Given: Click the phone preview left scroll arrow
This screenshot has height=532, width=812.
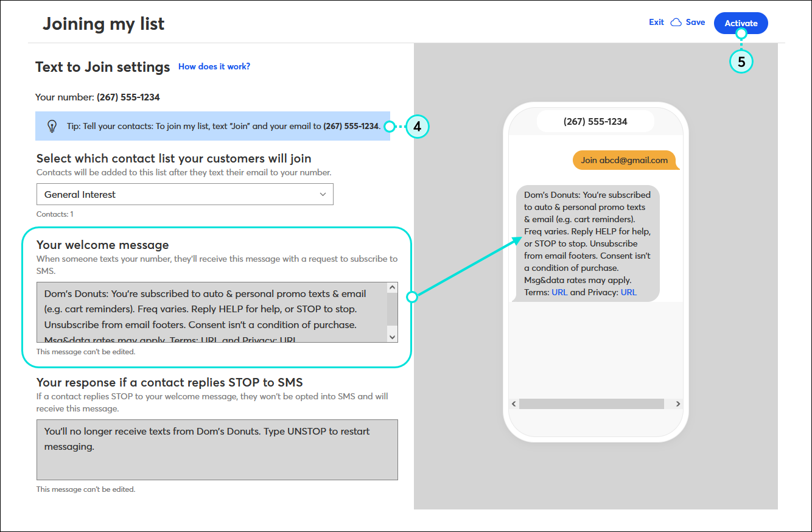Looking at the screenshot, I should click(514, 404).
